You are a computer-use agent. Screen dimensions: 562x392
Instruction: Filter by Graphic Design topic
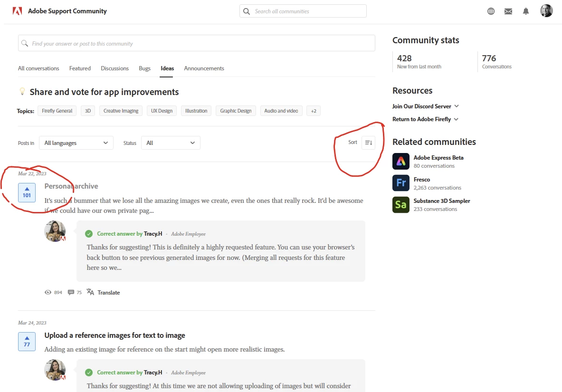click(x=236, y=111)
